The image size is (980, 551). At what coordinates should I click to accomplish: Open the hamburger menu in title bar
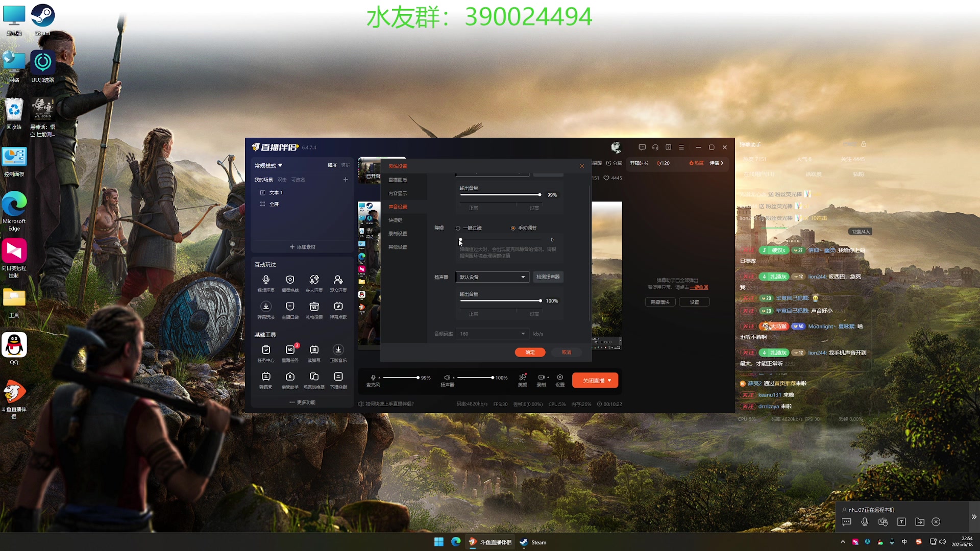[x=681, y=147]
